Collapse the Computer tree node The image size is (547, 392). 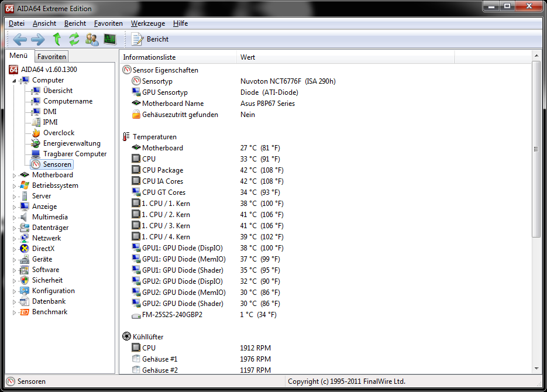14,81
